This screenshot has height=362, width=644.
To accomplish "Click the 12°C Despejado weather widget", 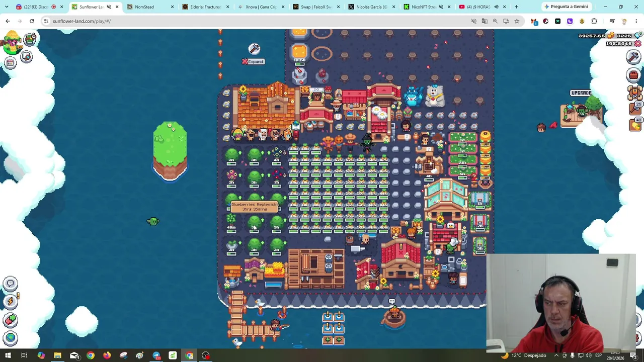I will 523,355.
